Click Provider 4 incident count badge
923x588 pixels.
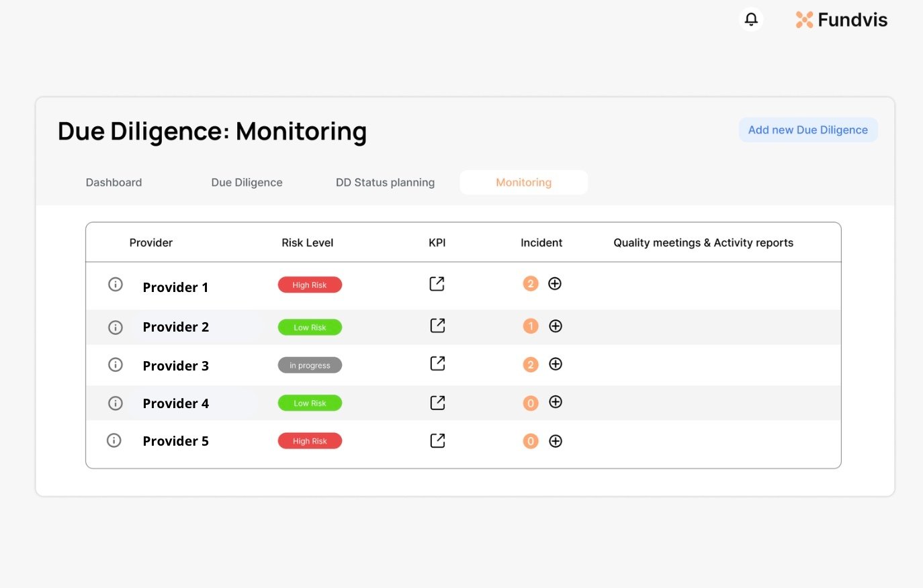[x=531, y=403]
